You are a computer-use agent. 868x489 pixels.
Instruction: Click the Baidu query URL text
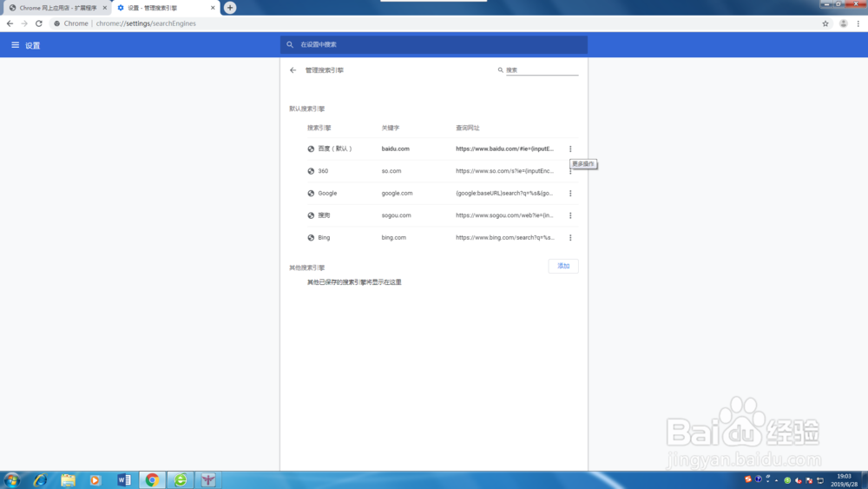click(505, 149)
